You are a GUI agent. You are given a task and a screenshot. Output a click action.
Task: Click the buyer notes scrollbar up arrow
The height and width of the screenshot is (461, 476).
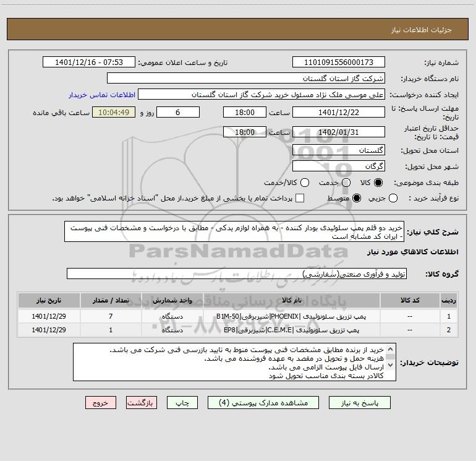click(391, 349)
